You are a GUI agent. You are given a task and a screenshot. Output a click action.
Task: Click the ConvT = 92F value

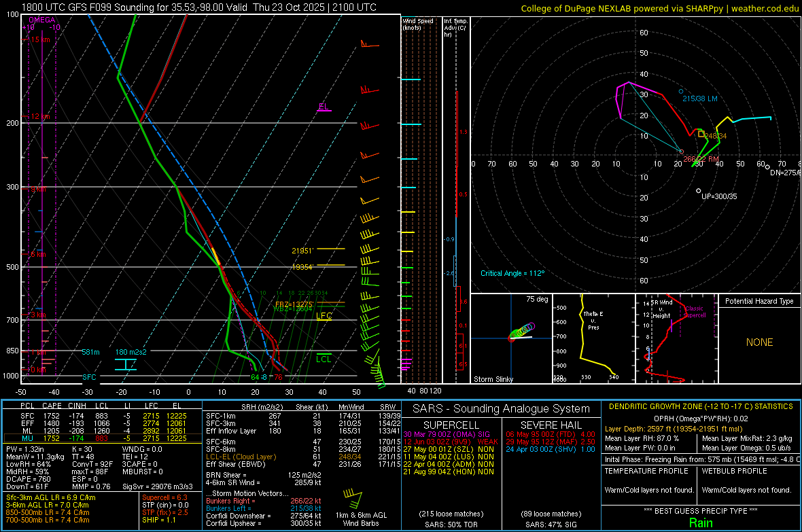coord(92,465)
